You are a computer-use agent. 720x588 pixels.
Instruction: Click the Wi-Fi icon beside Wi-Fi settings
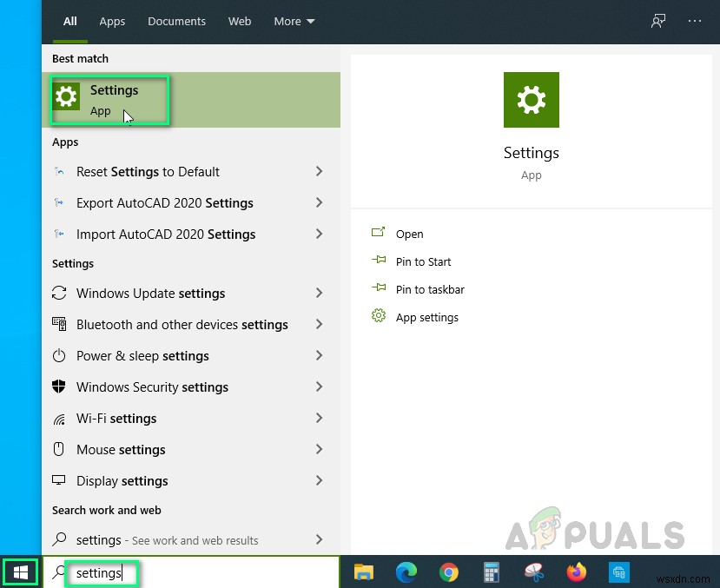click(59, 418)
